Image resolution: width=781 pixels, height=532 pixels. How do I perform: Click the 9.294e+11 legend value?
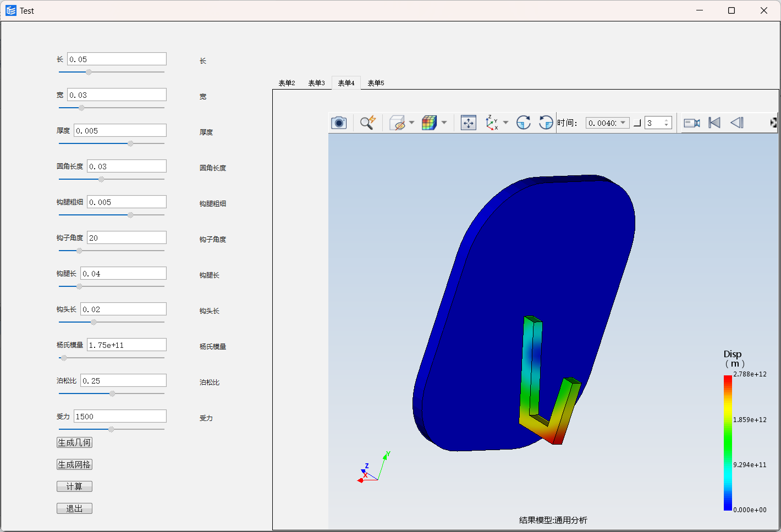pos(750,465)
